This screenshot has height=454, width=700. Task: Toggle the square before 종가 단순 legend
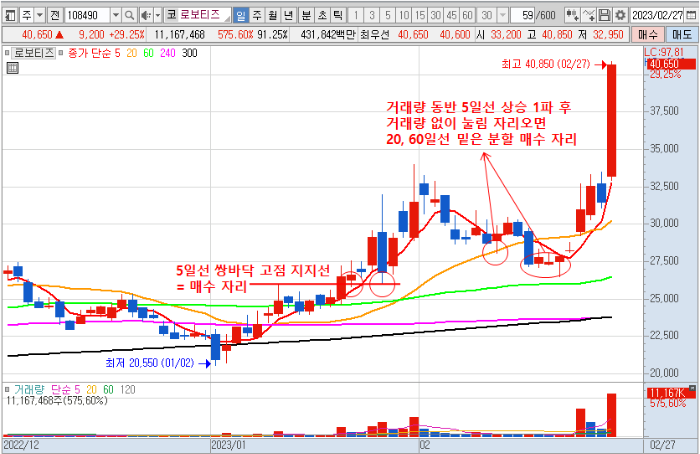(x=61, y=53)
